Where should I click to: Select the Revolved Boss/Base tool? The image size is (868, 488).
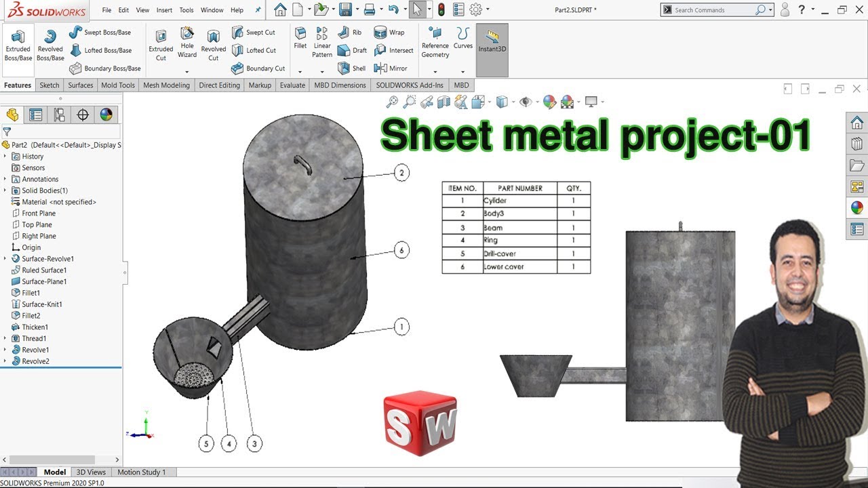click(50, 45)
